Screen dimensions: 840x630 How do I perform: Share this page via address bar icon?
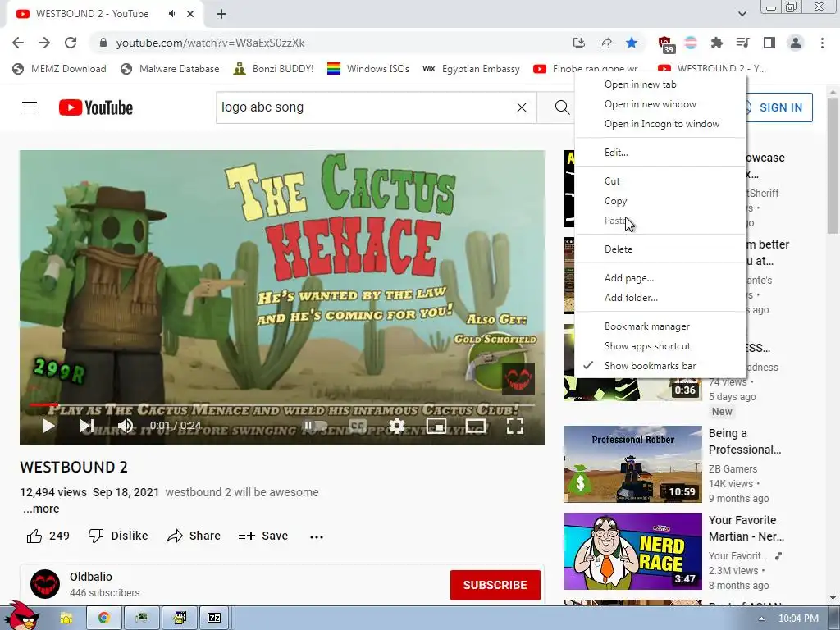point(605,43)
